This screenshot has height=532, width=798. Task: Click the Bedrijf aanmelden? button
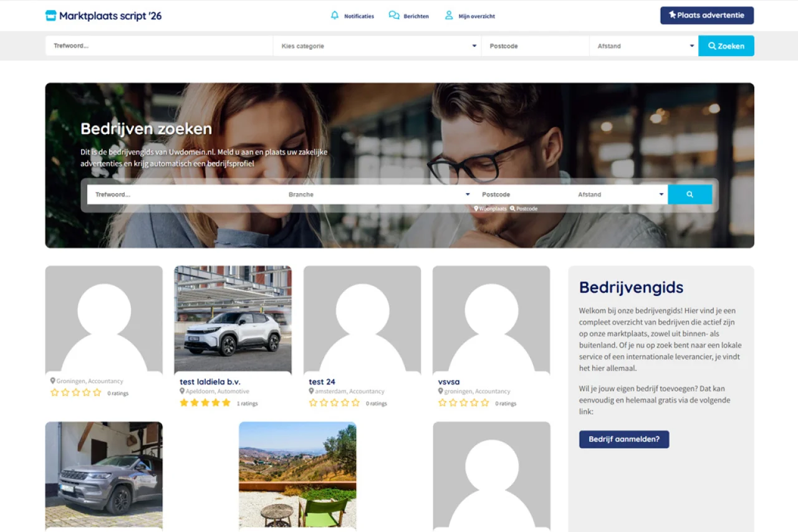(623, 439)
